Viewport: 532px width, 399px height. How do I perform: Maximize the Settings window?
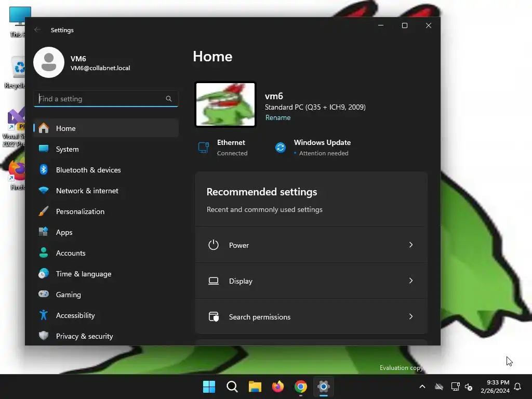(x=404, y=25)
